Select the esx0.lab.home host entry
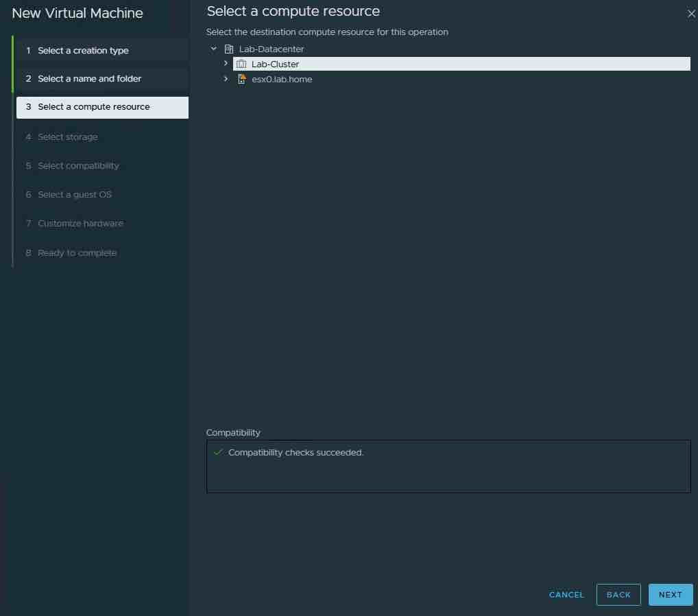698x616 pixels. tap(282, 80)
